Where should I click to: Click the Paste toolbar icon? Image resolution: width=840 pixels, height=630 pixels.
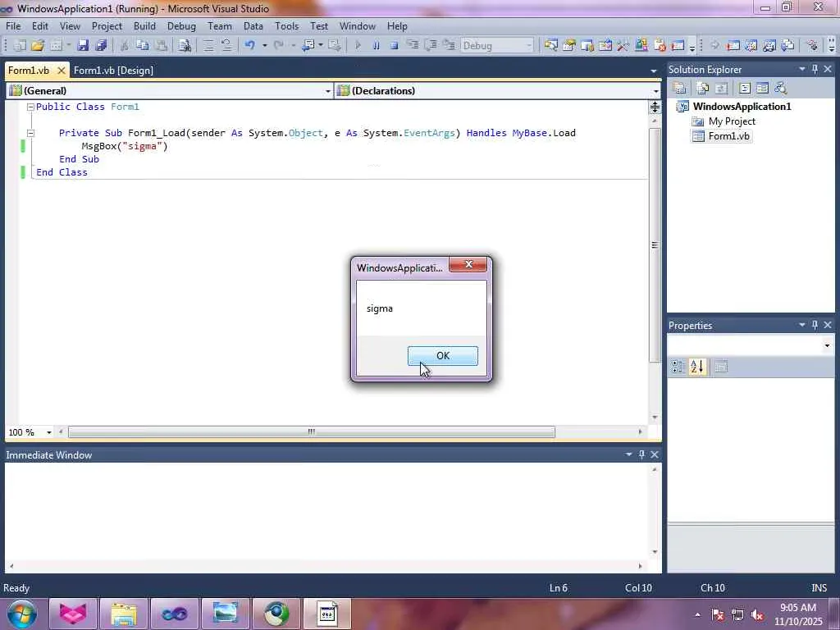(x=160, y=46)
